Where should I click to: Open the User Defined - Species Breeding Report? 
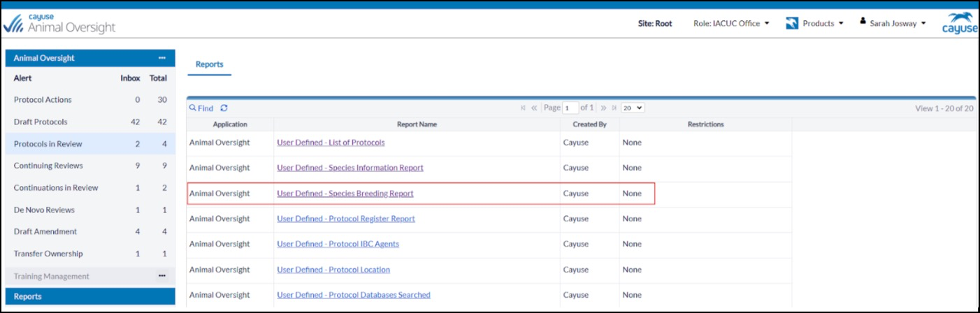pyautogui.click(x=345, y=194)
